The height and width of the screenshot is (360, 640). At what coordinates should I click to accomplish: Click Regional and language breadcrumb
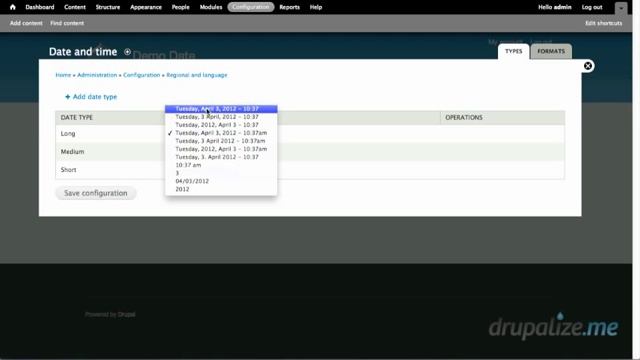point(197,75)
